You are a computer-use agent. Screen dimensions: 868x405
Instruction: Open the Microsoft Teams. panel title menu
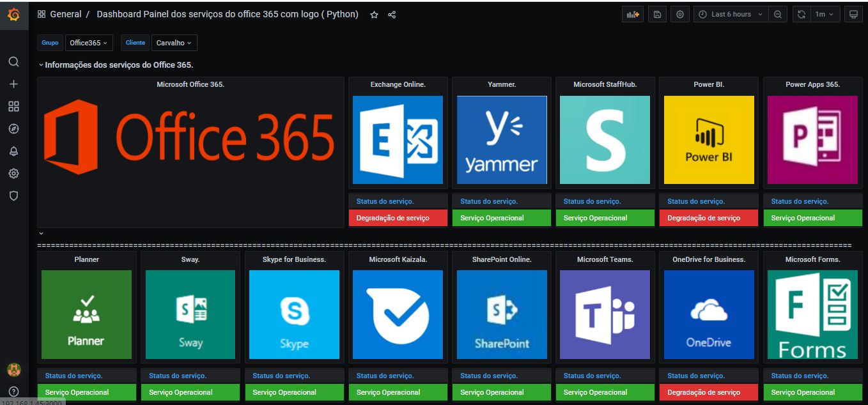coord(605,259)
